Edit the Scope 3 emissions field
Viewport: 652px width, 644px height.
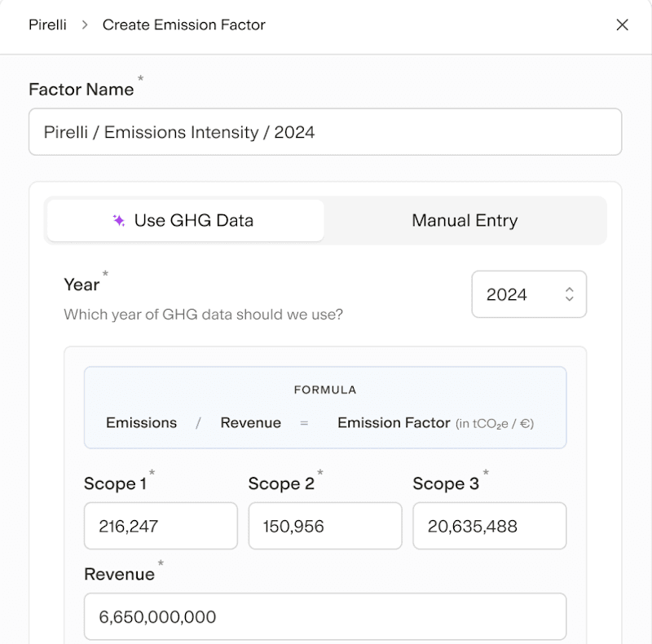tap(490, 526)
